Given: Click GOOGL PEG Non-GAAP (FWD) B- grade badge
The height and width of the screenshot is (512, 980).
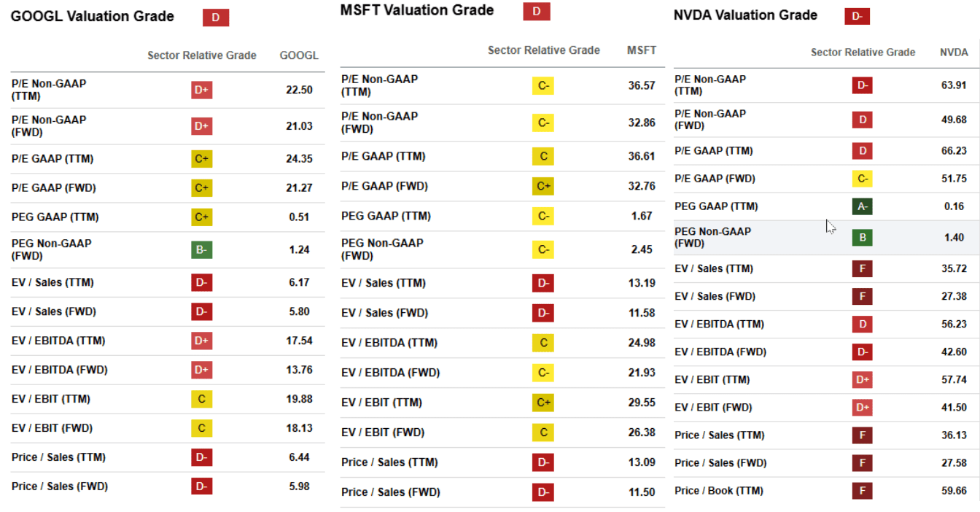Looking at the screenshot, I should 202,249.
